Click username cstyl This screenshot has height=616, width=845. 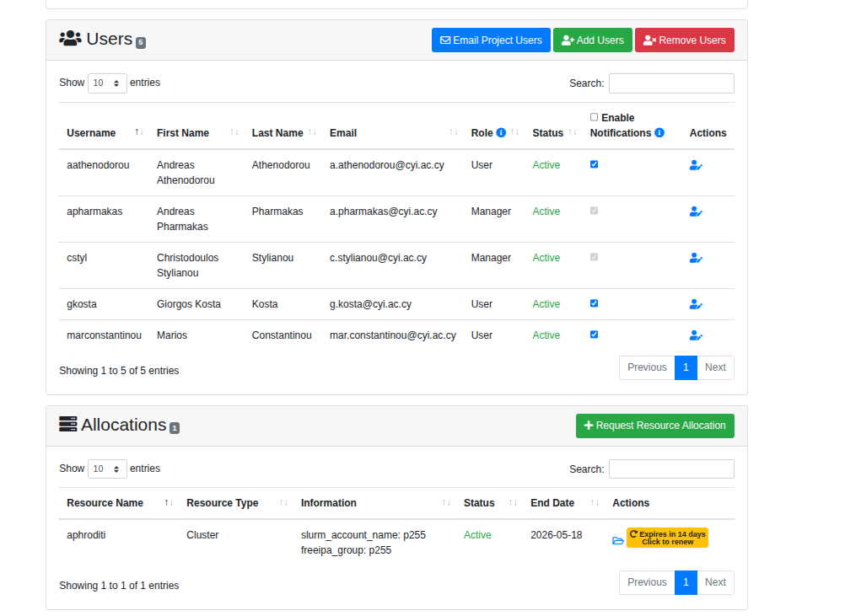tap(77, 258)
